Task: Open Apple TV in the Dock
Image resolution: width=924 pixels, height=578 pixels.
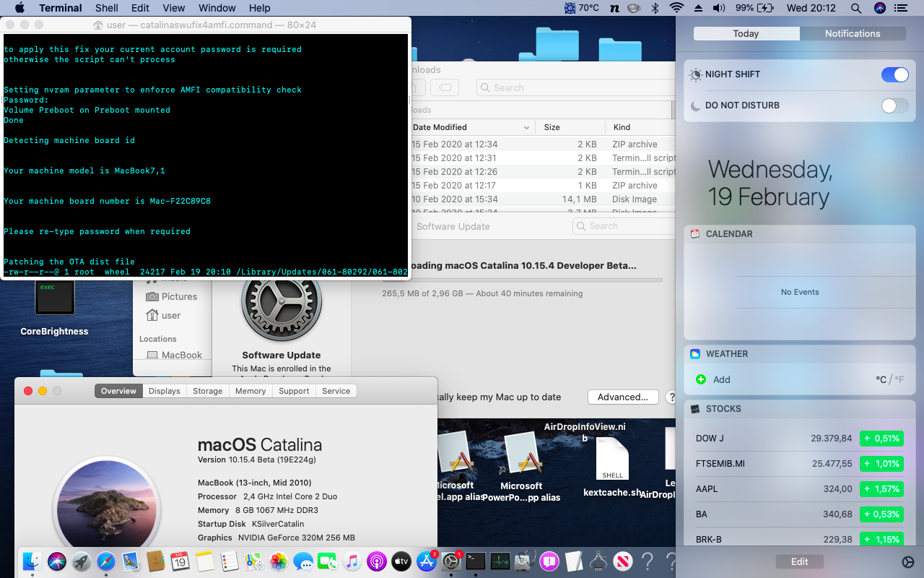Action: [x=401, y=561]
